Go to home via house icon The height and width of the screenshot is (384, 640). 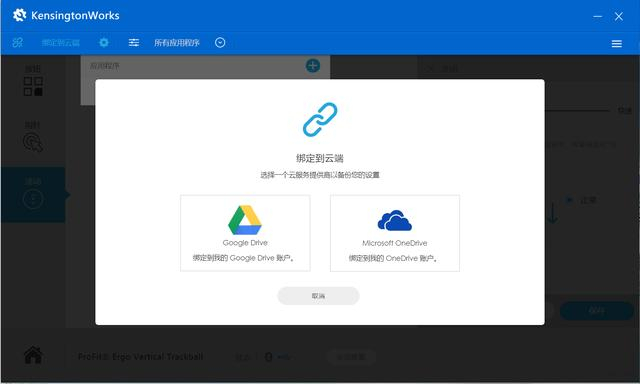pos(33,355)
